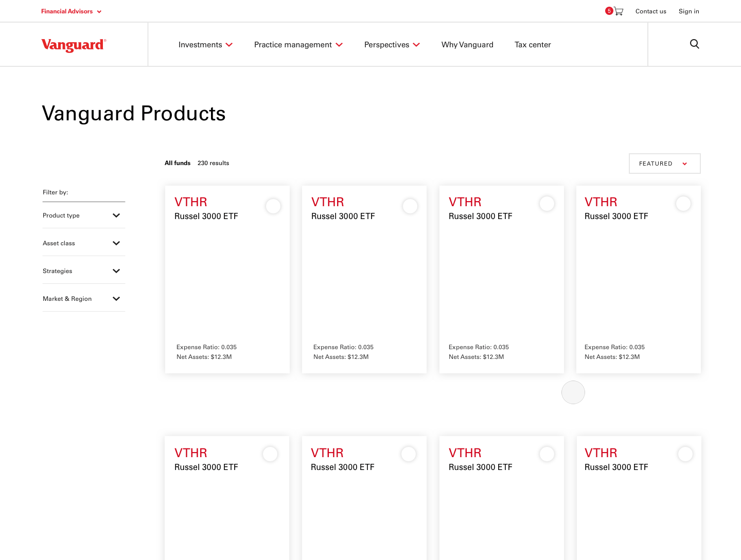Select the circle on third bottom-row VTHR card

point(547,454)
